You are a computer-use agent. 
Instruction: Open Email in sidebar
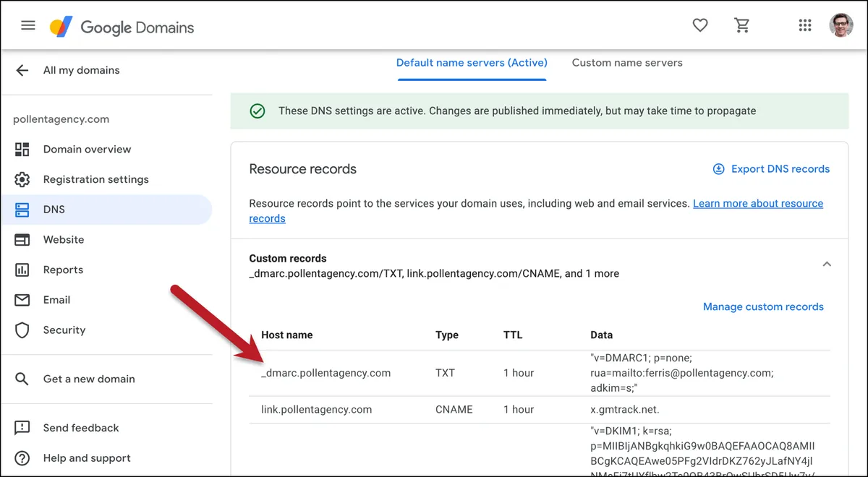(107, 300)
